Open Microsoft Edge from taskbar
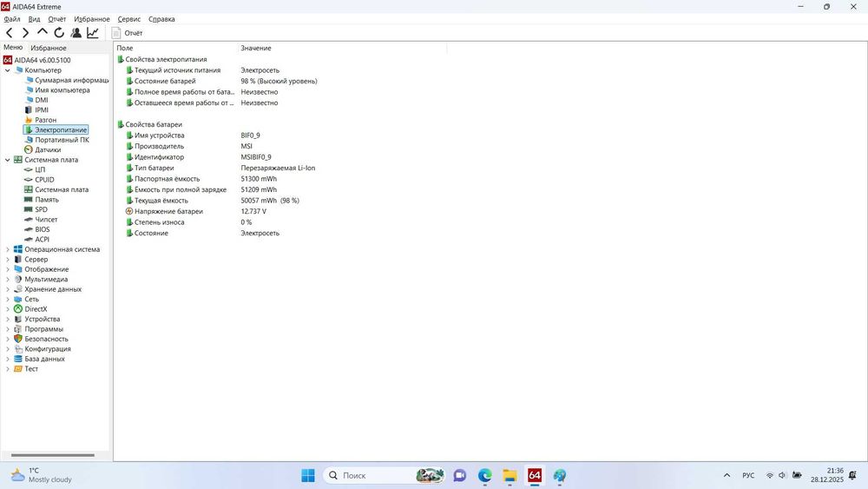 coord(485,476)
